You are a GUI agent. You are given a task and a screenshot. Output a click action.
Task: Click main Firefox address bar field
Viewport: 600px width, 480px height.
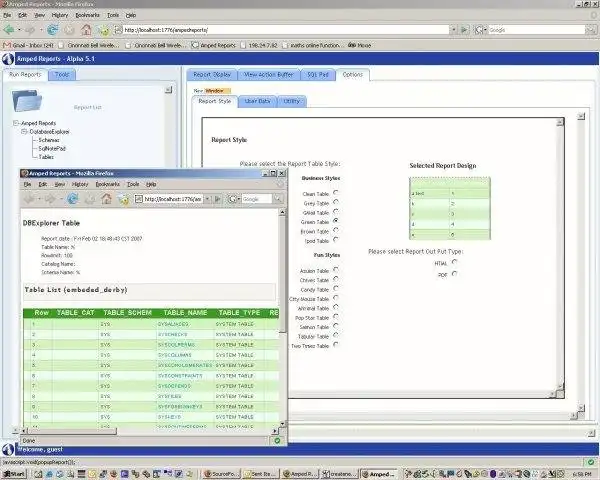point(285,29)
